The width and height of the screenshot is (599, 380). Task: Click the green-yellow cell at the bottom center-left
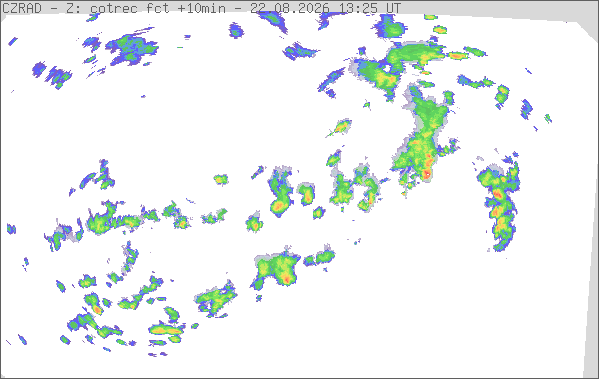pyautogui.click(x=216, y=300)
